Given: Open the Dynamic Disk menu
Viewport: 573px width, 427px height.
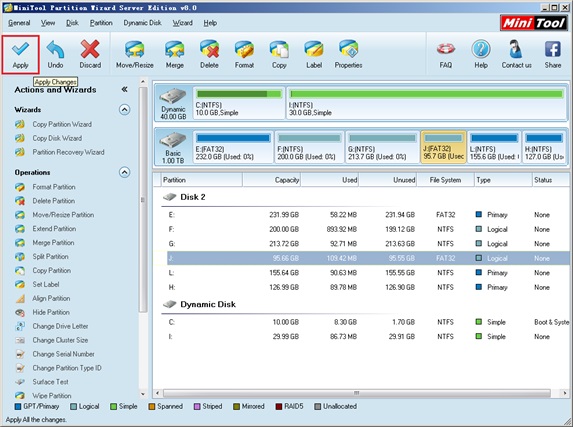Looking at the screenshot, I should point(143,23).
